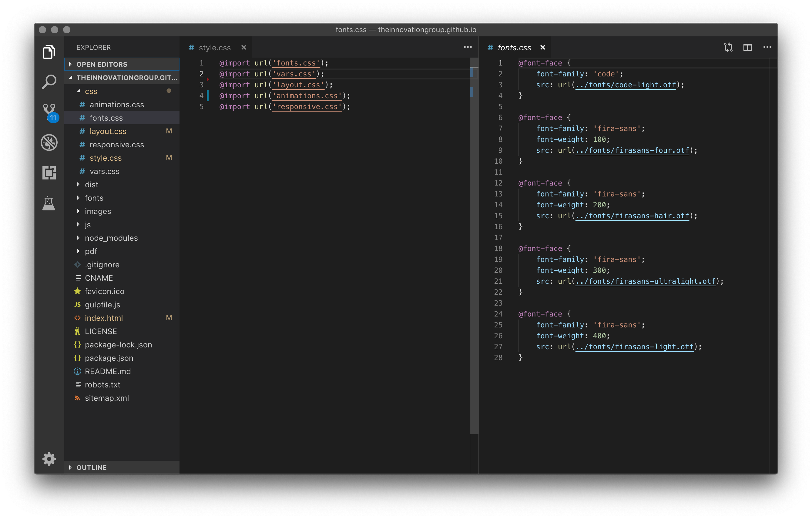Open the Explorer view icon
The height and width of the screenshot is (519, 812).
(49, 52)
